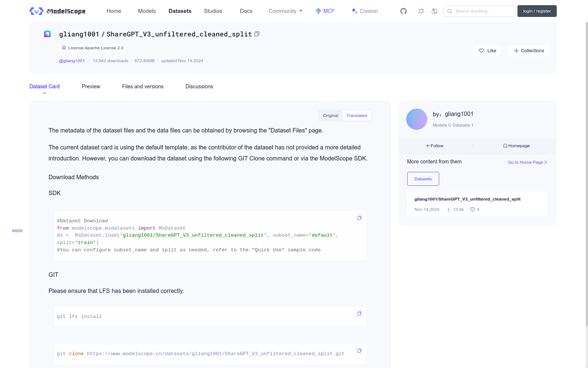Switch dataset card to Original text

330,116
